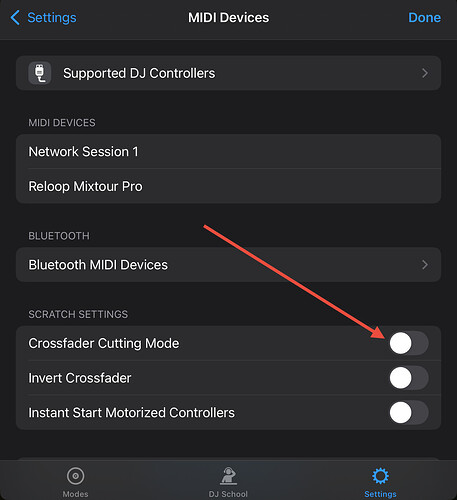Select Reloop Mixtour Pro device

point(229,186)
